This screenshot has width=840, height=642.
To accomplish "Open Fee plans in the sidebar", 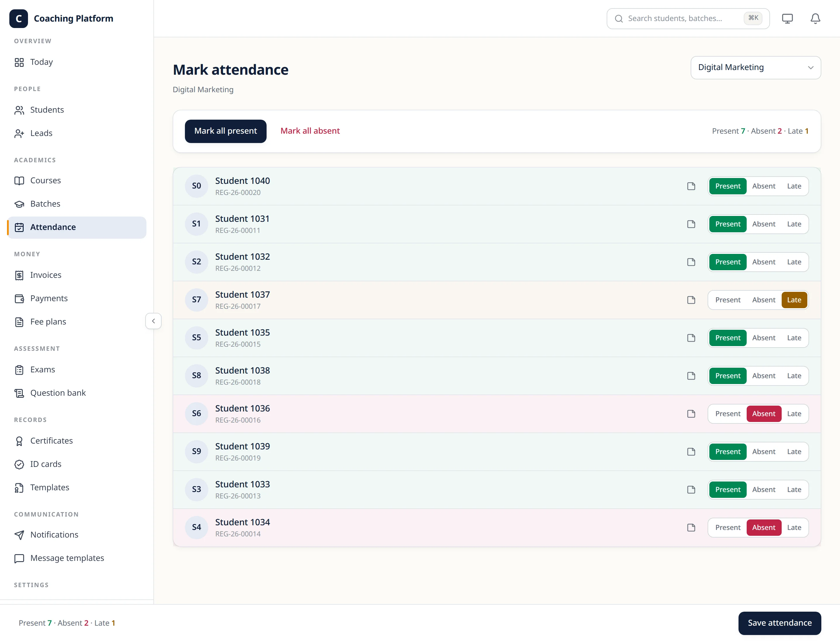I will pos(76,322).
